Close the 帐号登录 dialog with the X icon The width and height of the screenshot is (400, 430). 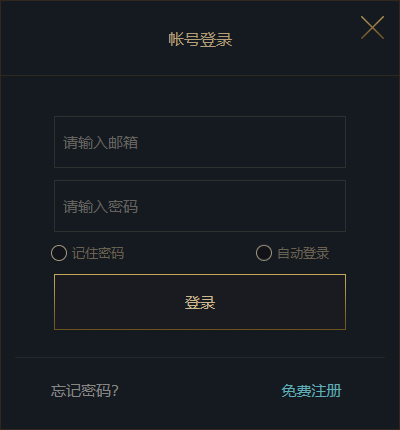click(x=372, y=27)
